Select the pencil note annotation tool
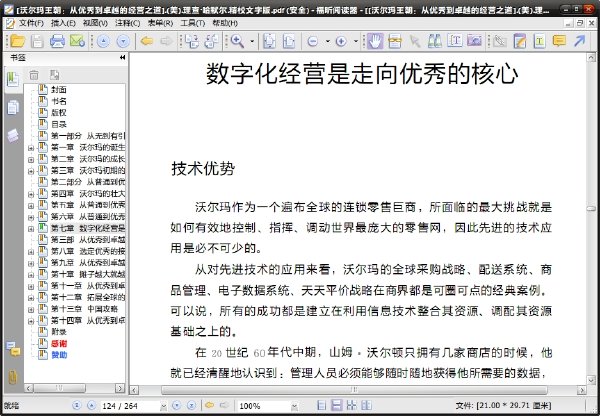The width and height of the screenshot is (600, 416). click(520, 41)
